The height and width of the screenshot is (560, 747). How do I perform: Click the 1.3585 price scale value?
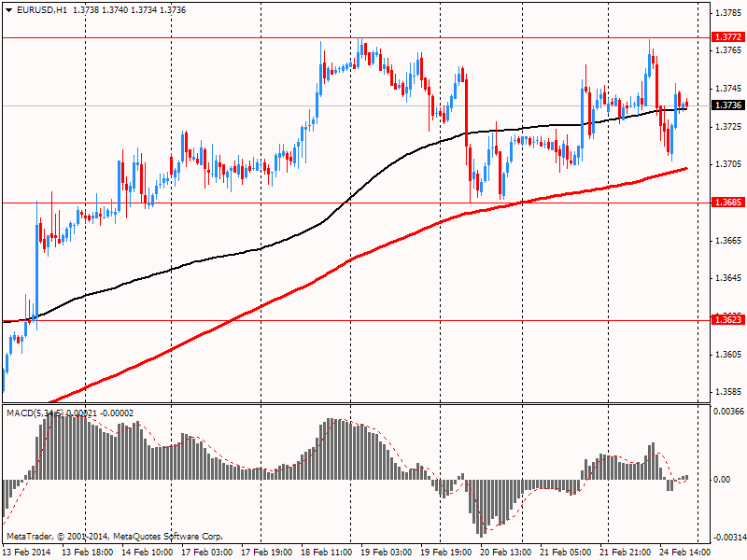tap(728, 392)
